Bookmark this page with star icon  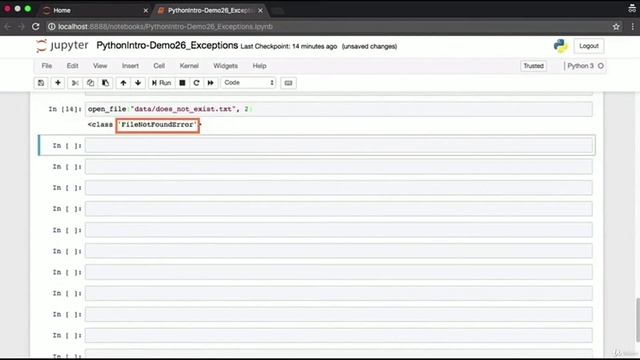click(616, 27)
